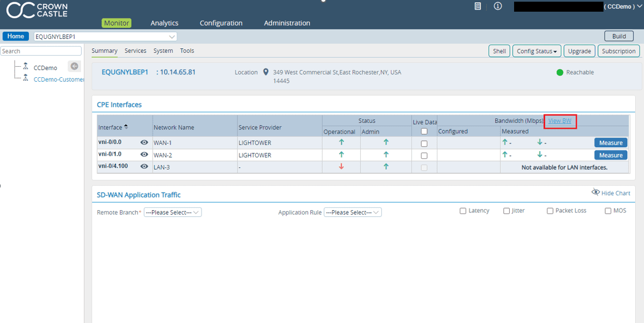Open the notifications list icon in top bar
Viewport: 644px width, 323px height.
(477, 6)
